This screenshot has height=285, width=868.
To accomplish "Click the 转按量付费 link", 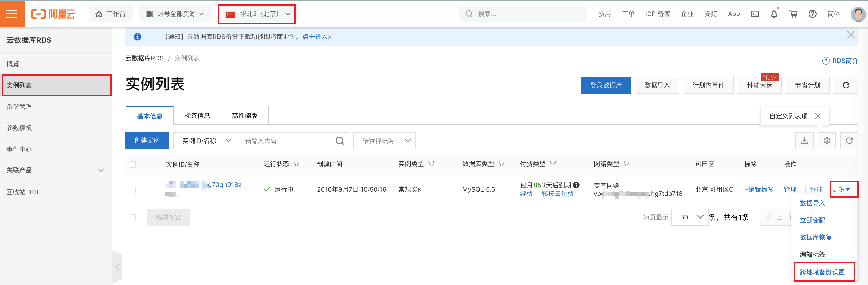I will pyautogui.click(x=558, y=193).
